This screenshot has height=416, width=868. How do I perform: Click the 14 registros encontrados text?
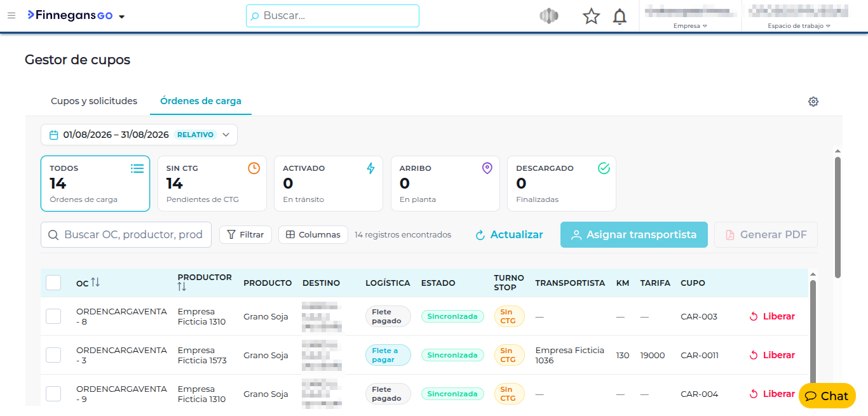pos(403,234)
